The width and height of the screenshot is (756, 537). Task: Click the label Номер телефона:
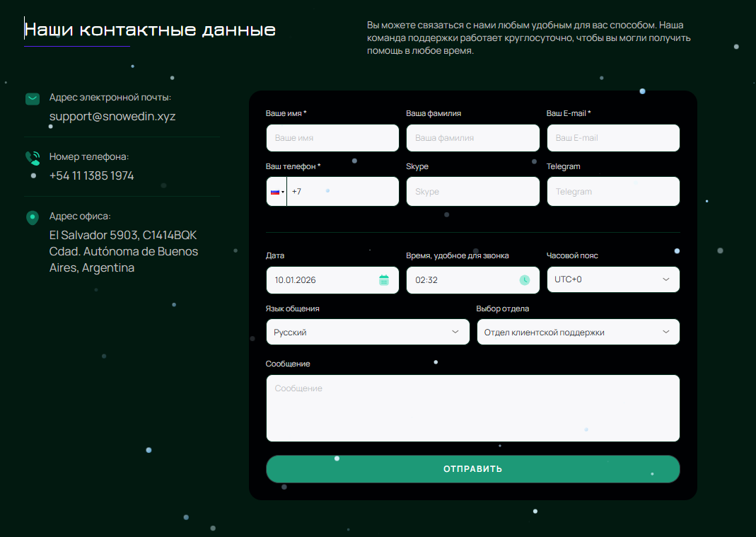(89, 156)
